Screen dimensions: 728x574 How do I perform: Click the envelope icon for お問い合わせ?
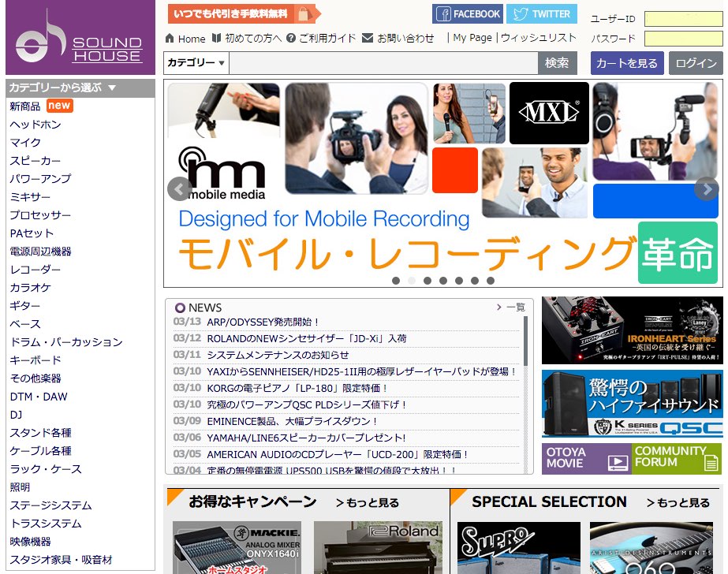[368, 38]
